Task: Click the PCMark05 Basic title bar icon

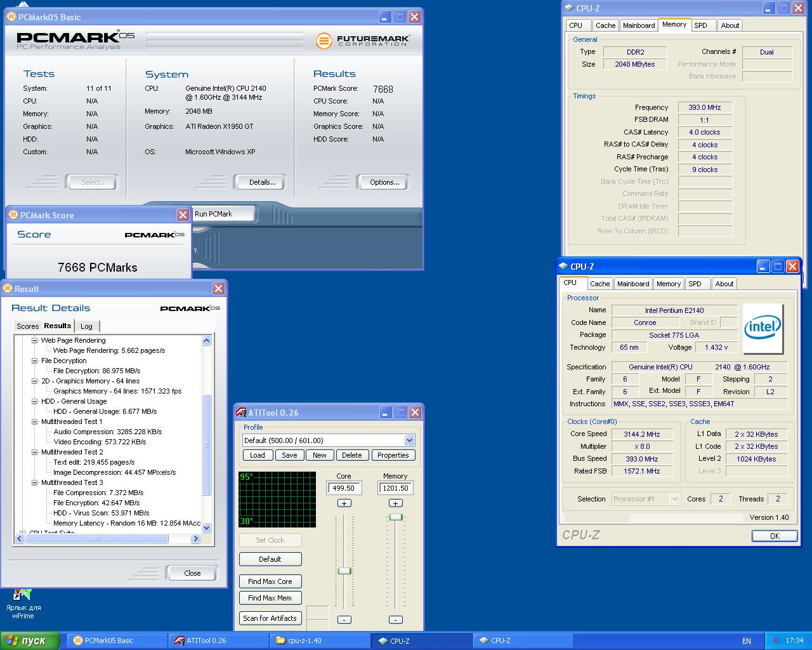Action: click(11, 17)
